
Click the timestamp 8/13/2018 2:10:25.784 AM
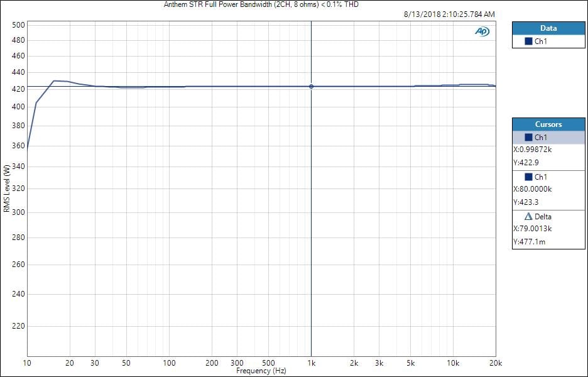click(449, 14)
